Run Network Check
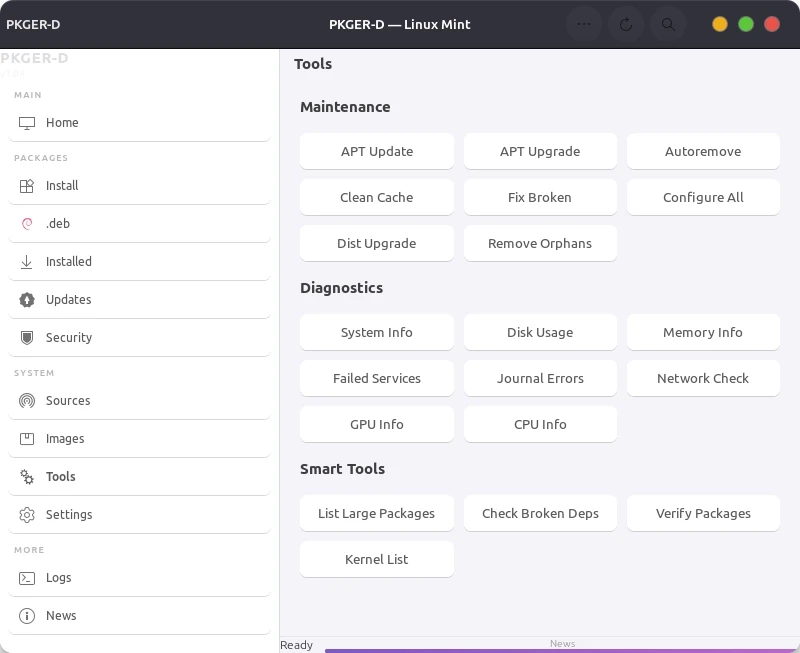Screen dimensions: 800x653 703,379
